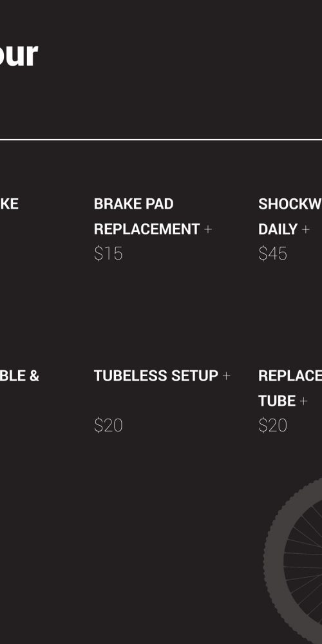The image size is (322, 644).
Task: Click the word REPLACEMENT
Action: click(x=147, y=229)
